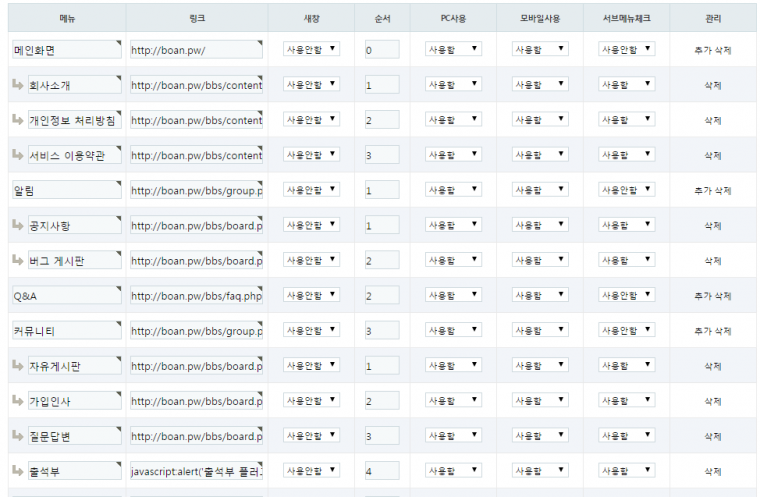760x497 pixels.
Task: Click the 링크 field containing the javascript:alert URL
Action: (196, 471)
